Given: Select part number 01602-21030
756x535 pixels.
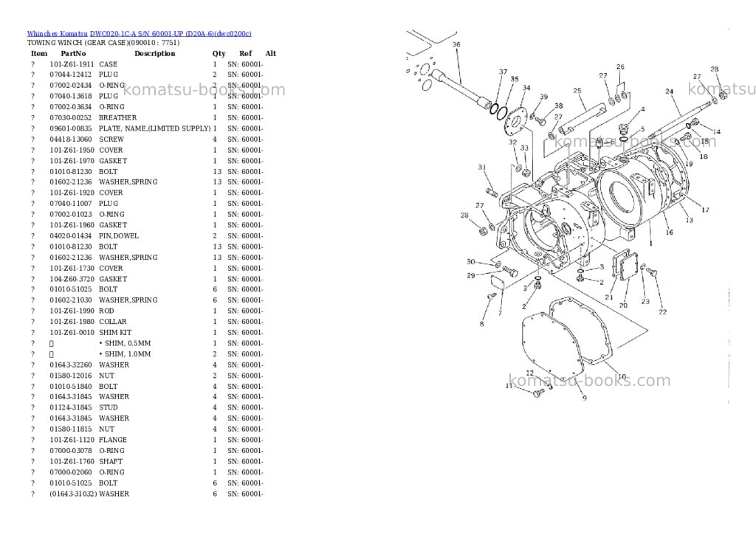Looking at the screenshot, I should click(x=70, y=300).
